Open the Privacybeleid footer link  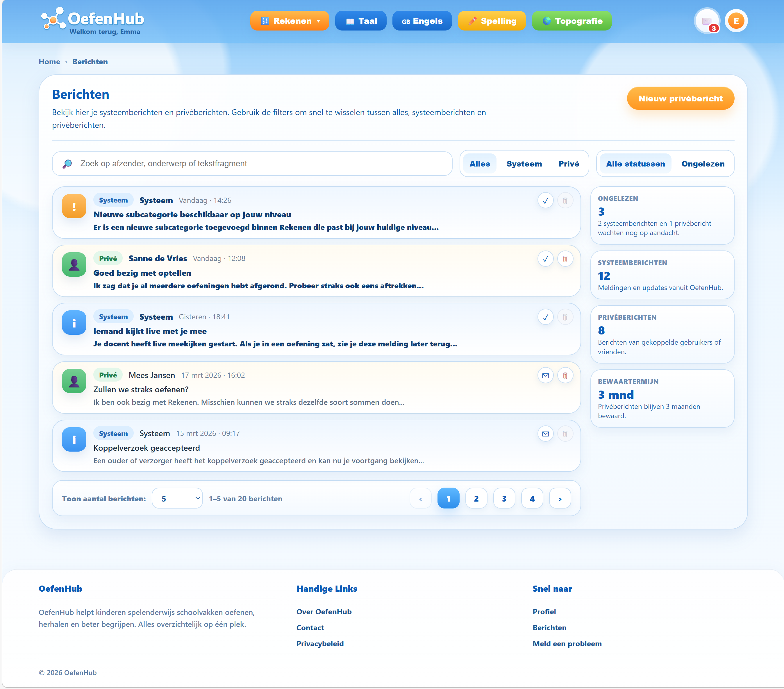pyautogui.click(x=320, y=644)
